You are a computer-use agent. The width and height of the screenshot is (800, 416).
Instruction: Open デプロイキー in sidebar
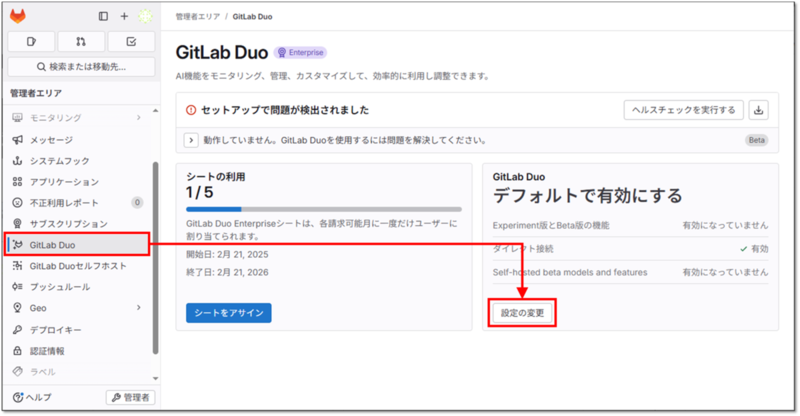click(x=77, y=330)
